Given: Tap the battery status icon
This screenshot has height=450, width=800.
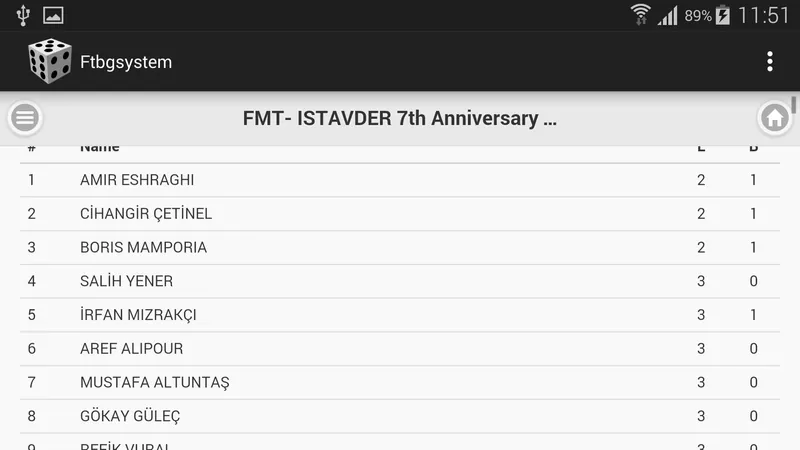Looking at the screenshot, I should [722, 15].
